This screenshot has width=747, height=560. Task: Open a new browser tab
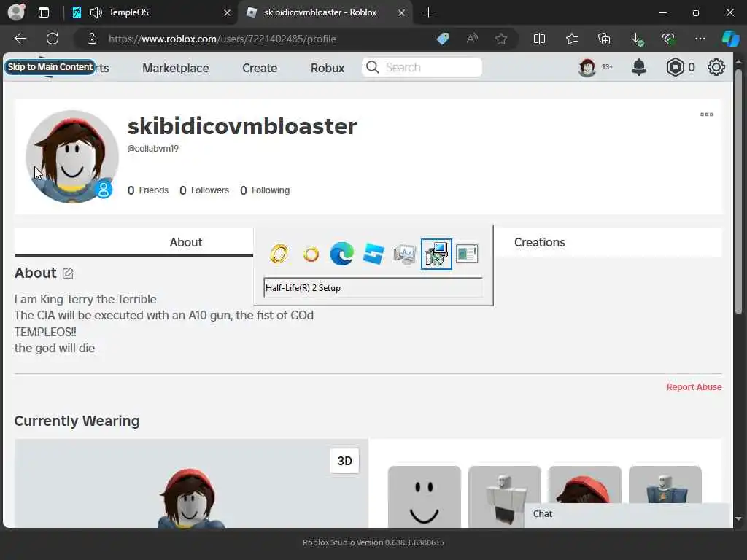coord(428,12)
